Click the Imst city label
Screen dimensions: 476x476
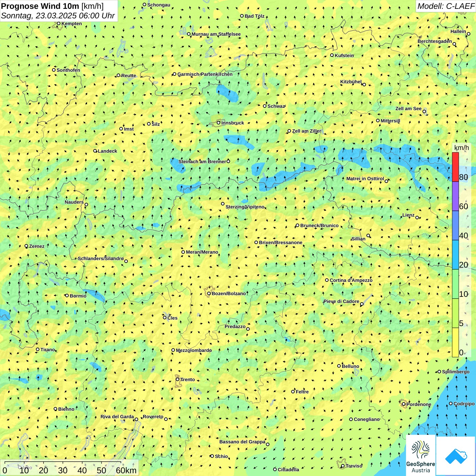click(x=129, y=129)
